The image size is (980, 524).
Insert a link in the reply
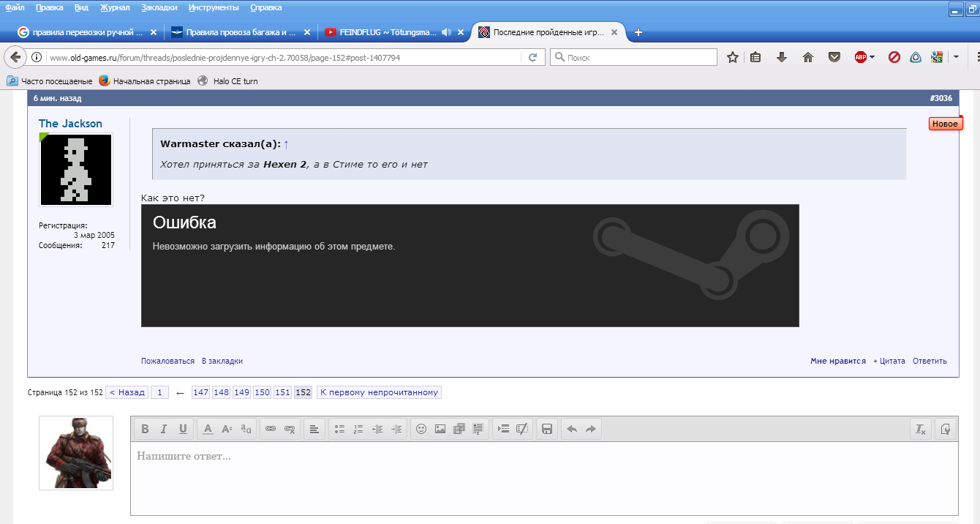coord(271,429)
